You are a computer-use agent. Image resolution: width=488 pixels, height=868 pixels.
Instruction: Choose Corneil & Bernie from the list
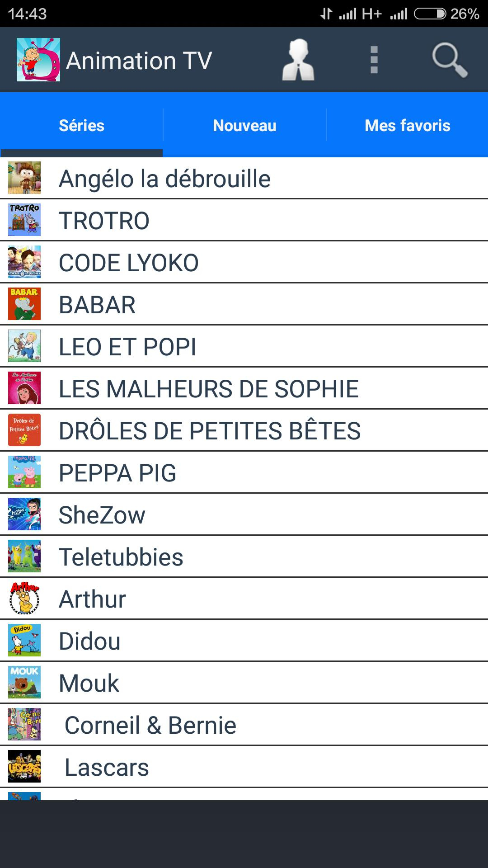[x=150, y=725]
